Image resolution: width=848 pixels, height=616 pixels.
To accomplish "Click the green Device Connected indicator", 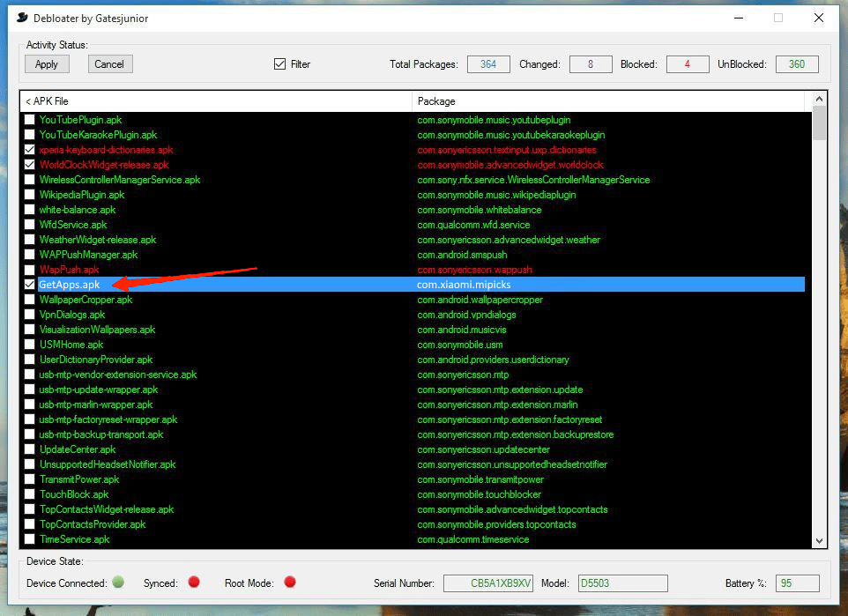I will 118,583.
